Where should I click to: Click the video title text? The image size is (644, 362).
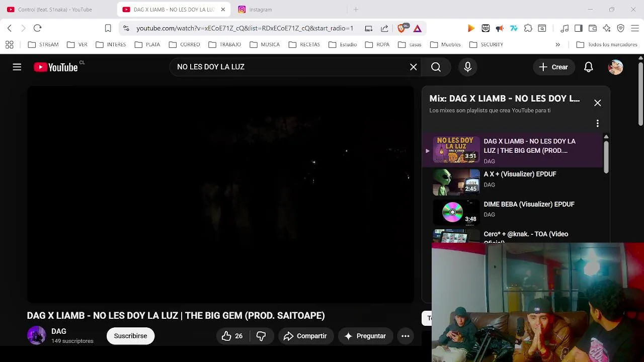coord(176,316)
